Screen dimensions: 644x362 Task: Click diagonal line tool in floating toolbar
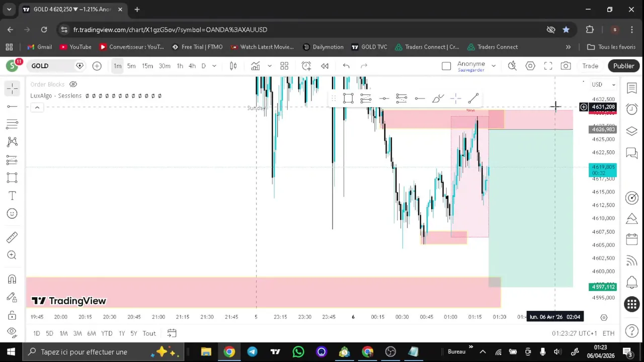pyautogui.click(x=473, y=99)
